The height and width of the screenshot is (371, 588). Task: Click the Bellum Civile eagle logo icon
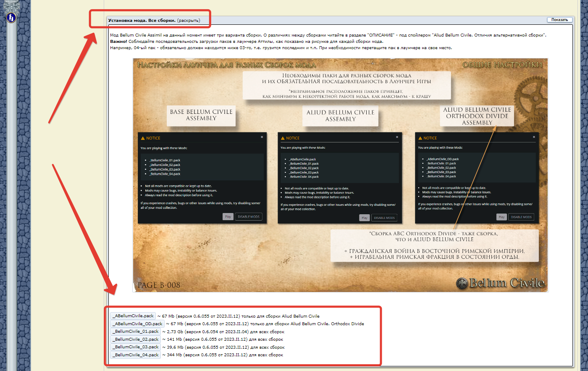tap(462, 283)
